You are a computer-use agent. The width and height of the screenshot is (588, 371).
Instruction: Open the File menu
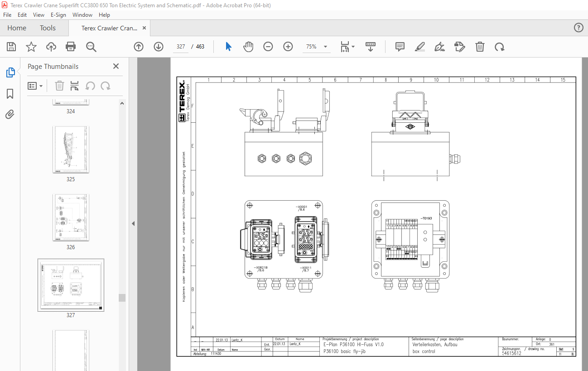[7, 15]
